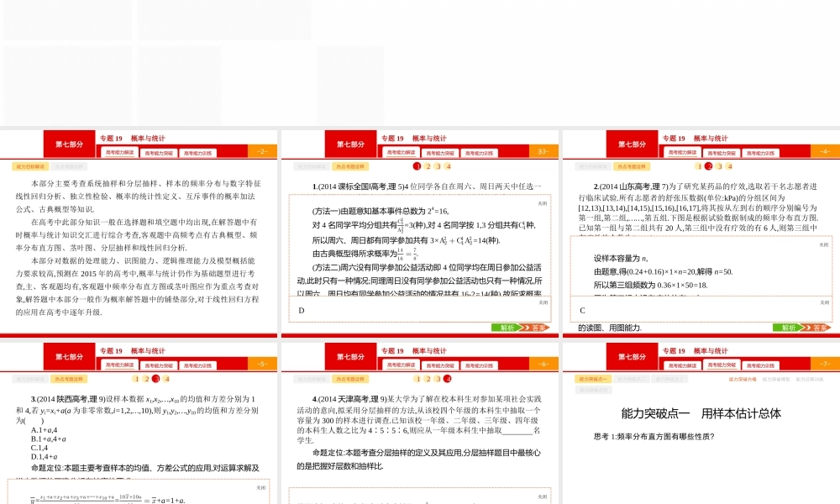Click 能力突破方略 link on slide -7-
The height and width of the screenshot is (504, 840).
point(743,379)
